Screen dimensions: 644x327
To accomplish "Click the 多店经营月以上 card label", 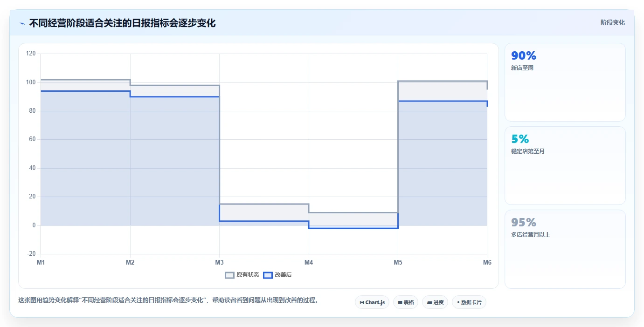I will pos(531,235).
